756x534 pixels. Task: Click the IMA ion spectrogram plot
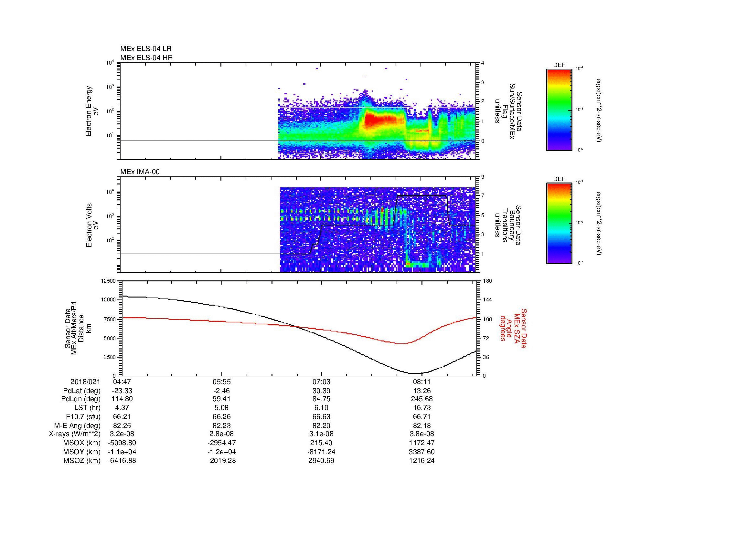(x=298, y=225)
